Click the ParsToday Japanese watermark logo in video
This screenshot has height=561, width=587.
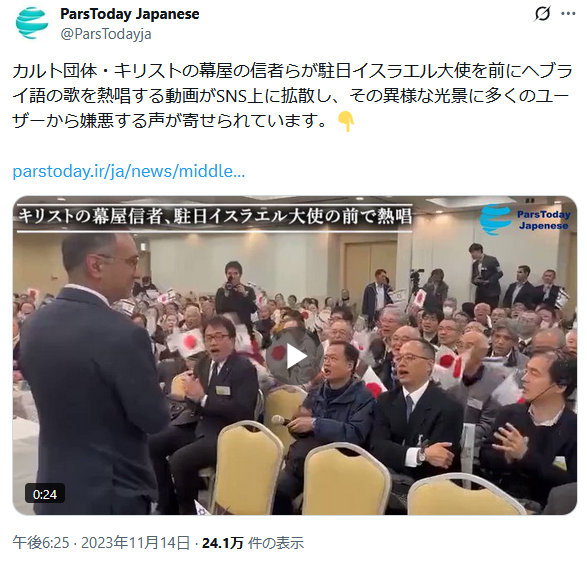click(x=525, y=220)
